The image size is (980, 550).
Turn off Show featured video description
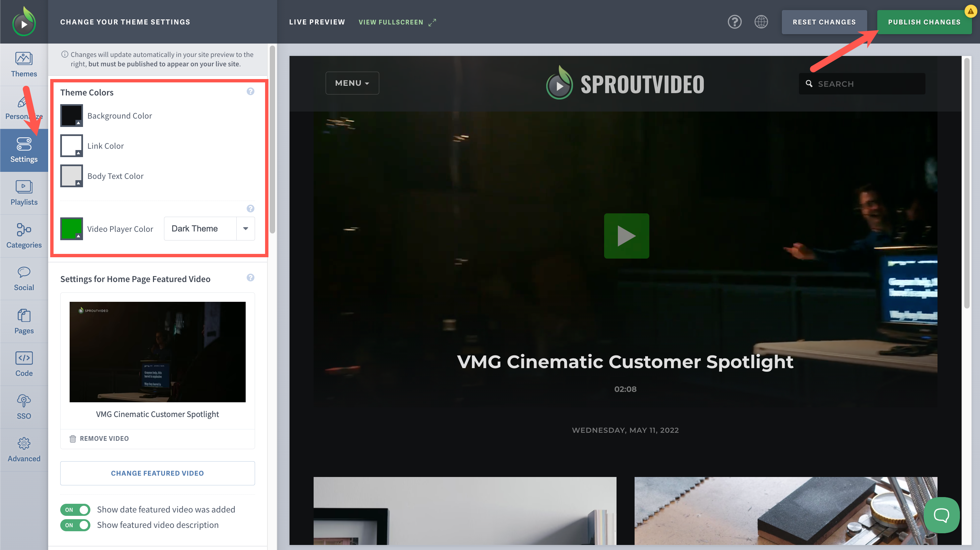[75, 525]
